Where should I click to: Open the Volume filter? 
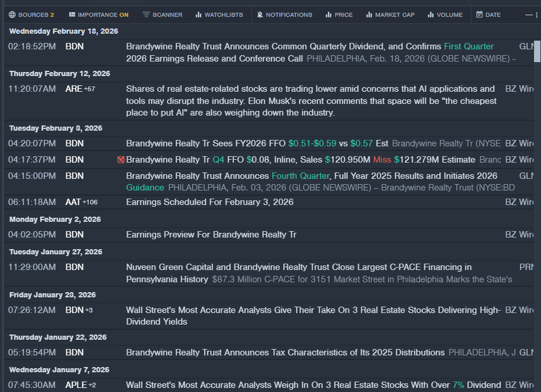pos(445,15)
